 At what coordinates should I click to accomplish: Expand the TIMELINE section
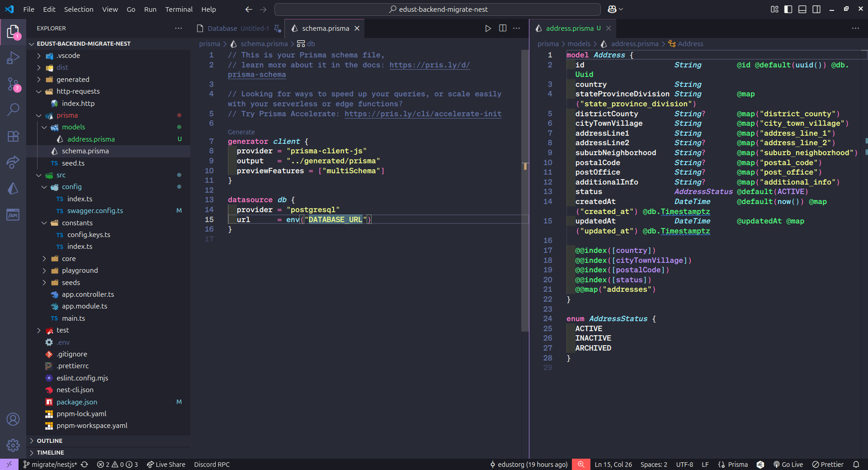coord(50,452)
